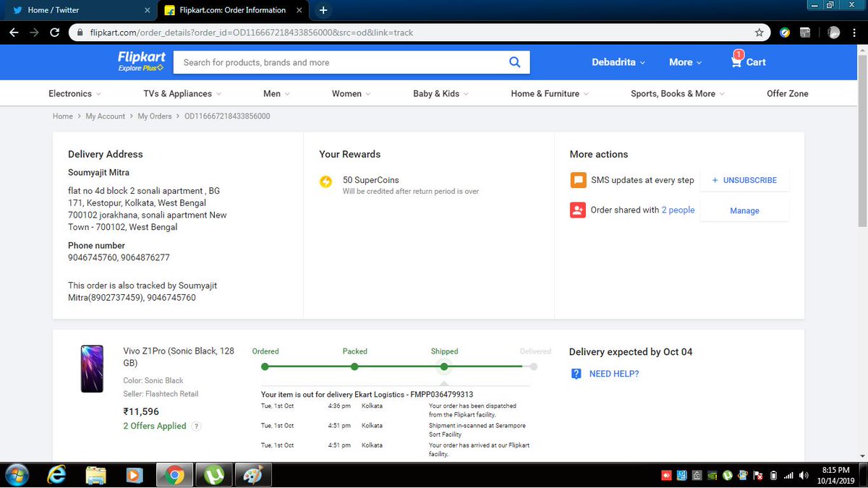Click the SMS updates orange icon
The height and width of the screenshot is (488, 868).
[x=578, y=180]
